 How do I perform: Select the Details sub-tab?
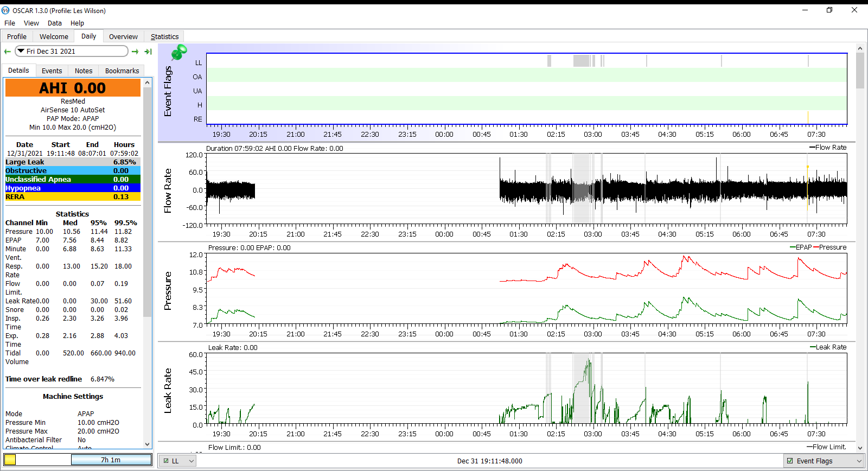point(18,70)
